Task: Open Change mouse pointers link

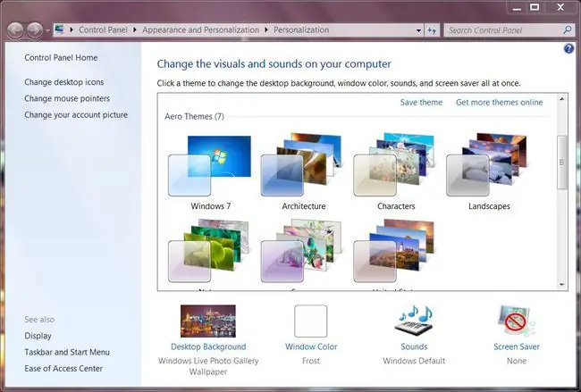Action: click(67, 98)
